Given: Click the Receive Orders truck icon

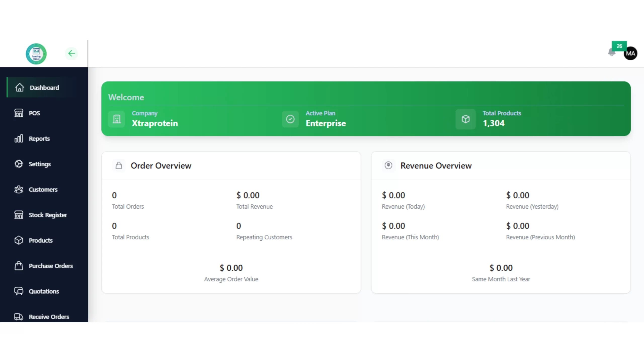Looking at the screenshot, I should (19, 317).
